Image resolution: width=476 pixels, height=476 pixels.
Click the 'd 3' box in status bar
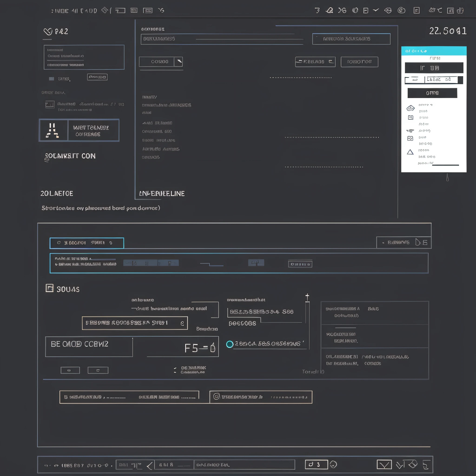[316, 464]
